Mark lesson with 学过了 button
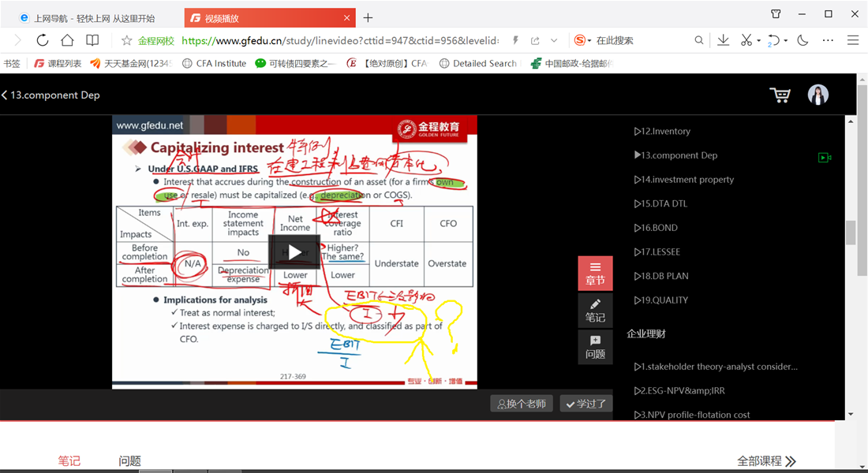 click(586, 404)
